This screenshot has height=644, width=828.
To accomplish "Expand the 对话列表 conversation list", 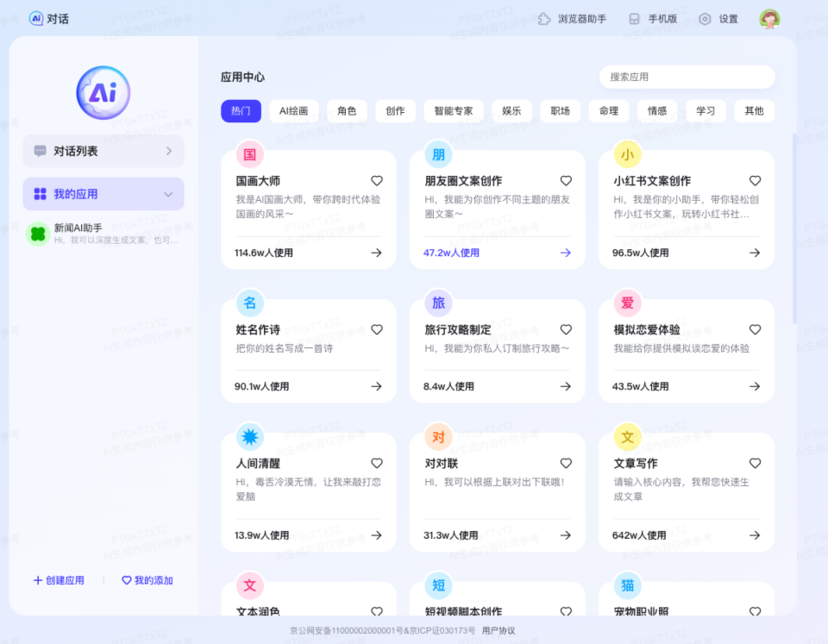I will click(103, 151).
